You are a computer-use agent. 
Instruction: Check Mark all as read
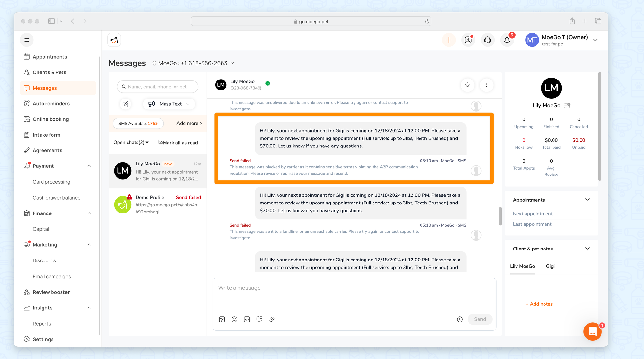[x=178, y=142]
